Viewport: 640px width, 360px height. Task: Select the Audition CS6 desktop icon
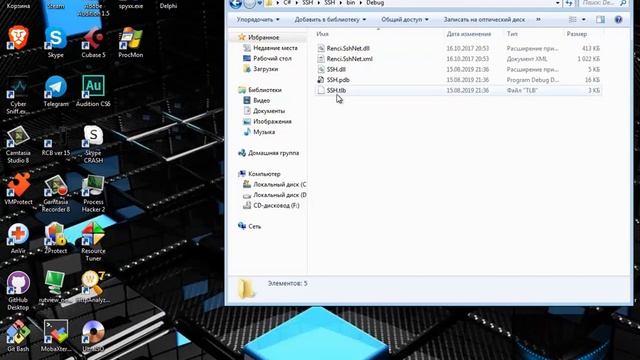point(93,91)
